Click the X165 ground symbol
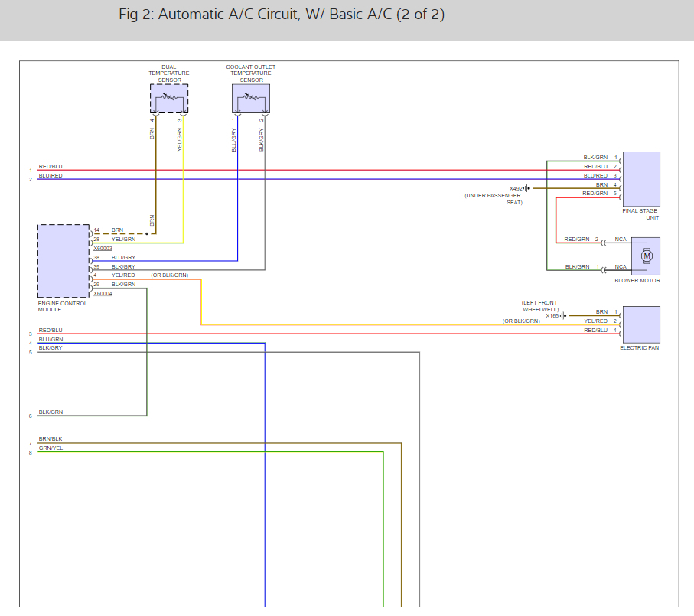Image resolution: width=694 pixels, height=616 pixels. 564,315
